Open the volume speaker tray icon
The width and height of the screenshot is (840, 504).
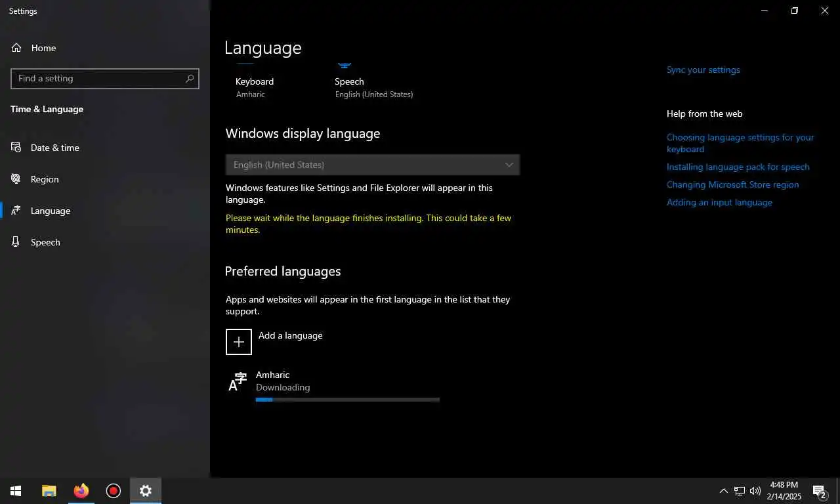(755, 491)
